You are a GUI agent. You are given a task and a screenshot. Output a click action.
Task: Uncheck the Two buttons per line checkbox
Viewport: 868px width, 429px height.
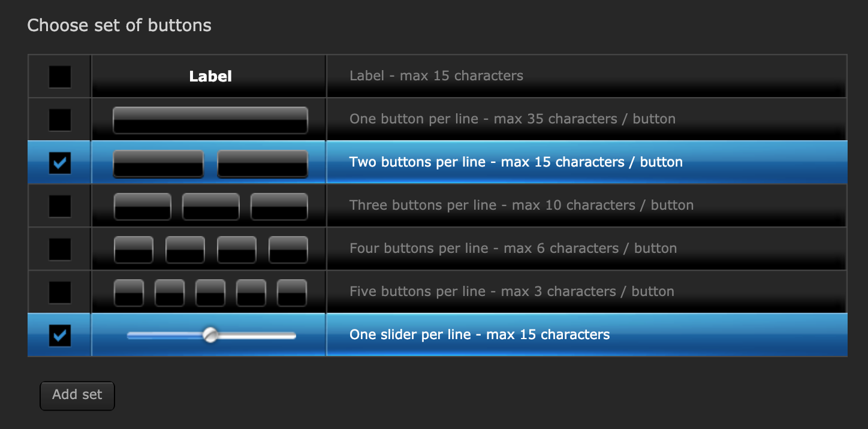(60, 163)
